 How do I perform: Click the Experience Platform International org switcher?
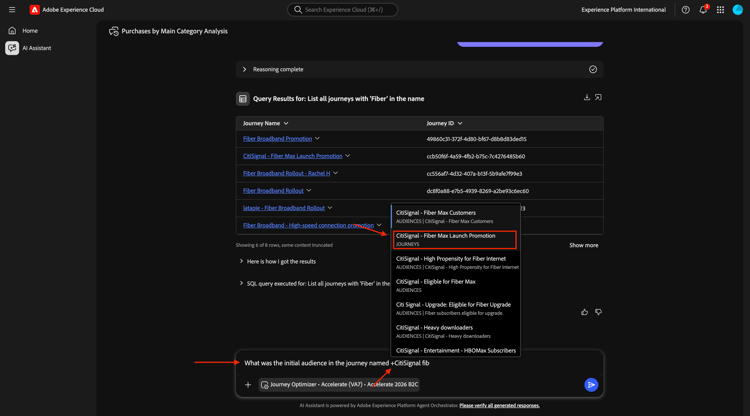(x=623, y=10)
